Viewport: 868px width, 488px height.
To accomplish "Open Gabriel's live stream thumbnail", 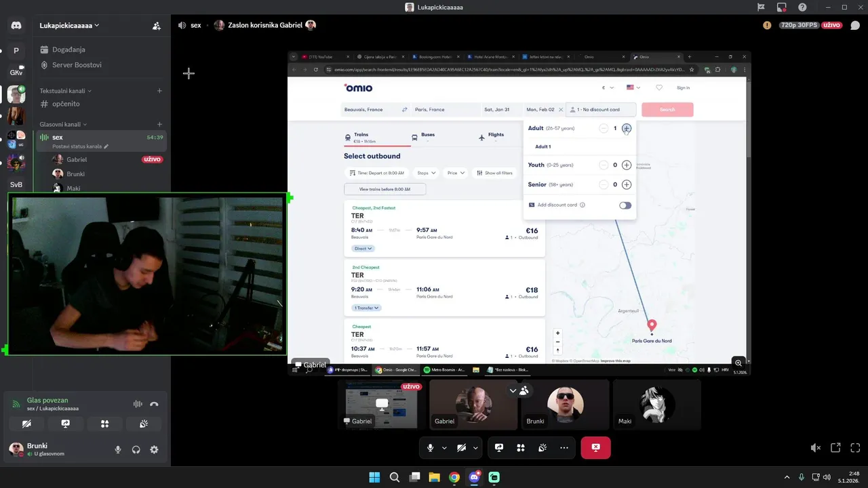I will pyautogui.click(x=382, y=404).
